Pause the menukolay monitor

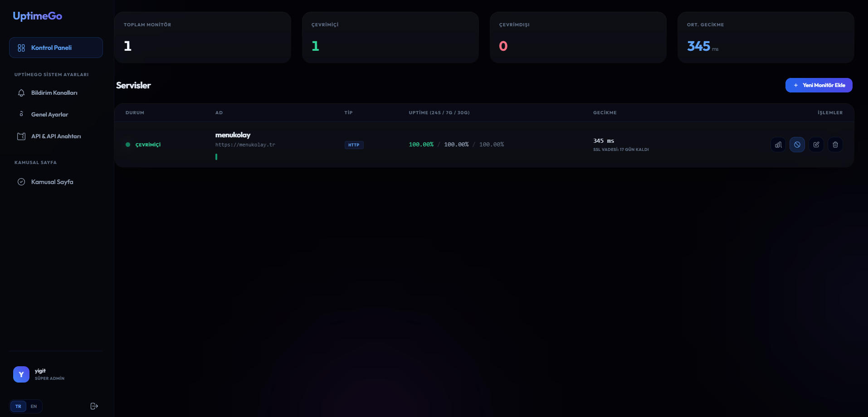coord(797,145)
